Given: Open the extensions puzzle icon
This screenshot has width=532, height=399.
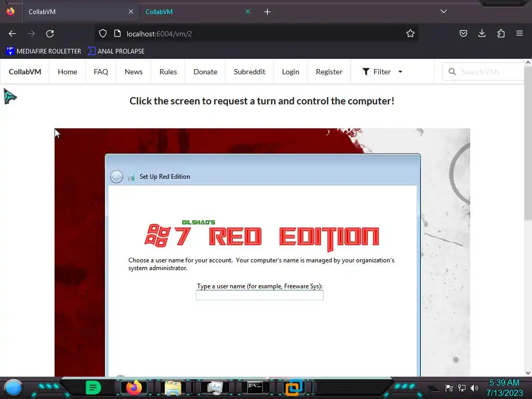Looking at the screenshot, I should [x=501, y=33].
